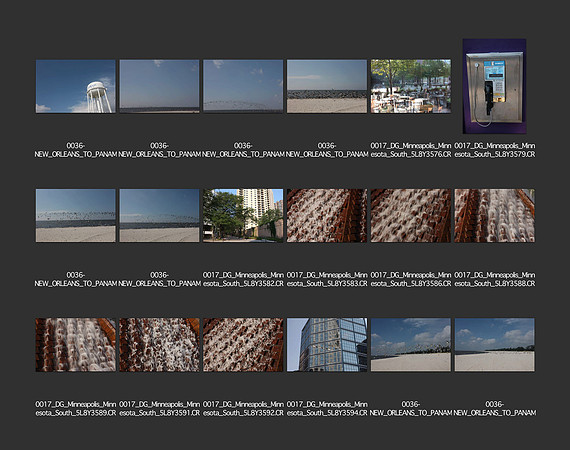Image resolution: width=570 pixels, height=450 pixels.
Task: Click the brick waterfall thumbnail labeled 5L8Y3583
Action: [x=327, y=216]
